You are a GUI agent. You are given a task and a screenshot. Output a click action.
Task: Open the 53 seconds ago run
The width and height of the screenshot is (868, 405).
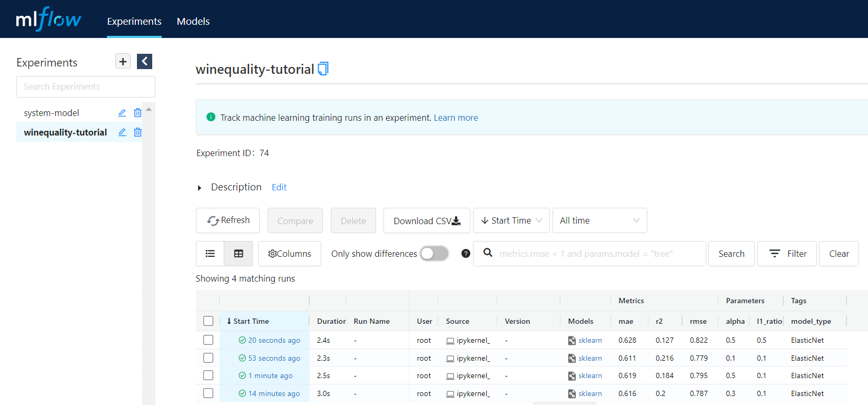click(x=274, y=358)
